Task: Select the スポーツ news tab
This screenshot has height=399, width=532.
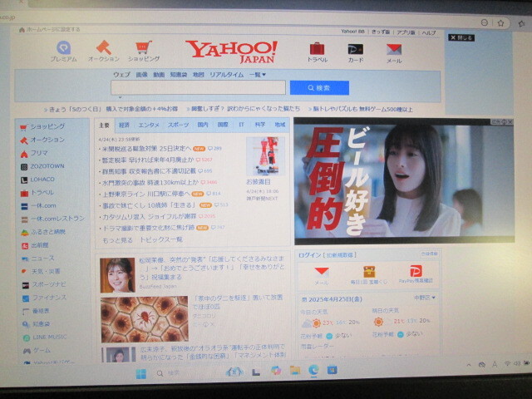Action: click(178, 125)
